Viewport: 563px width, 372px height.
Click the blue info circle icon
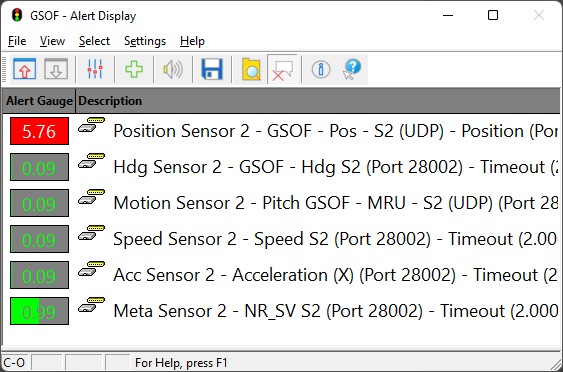pyautogui.click(x=321, y=69)
